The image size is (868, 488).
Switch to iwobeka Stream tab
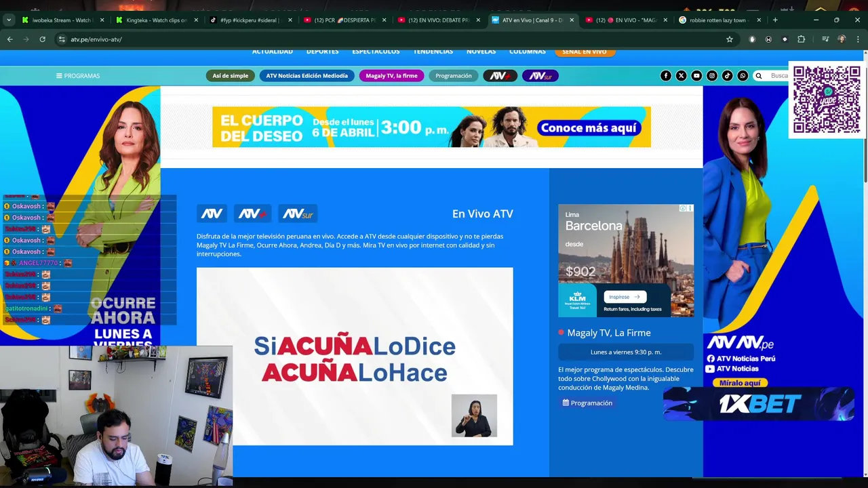(x=62, y=20)
